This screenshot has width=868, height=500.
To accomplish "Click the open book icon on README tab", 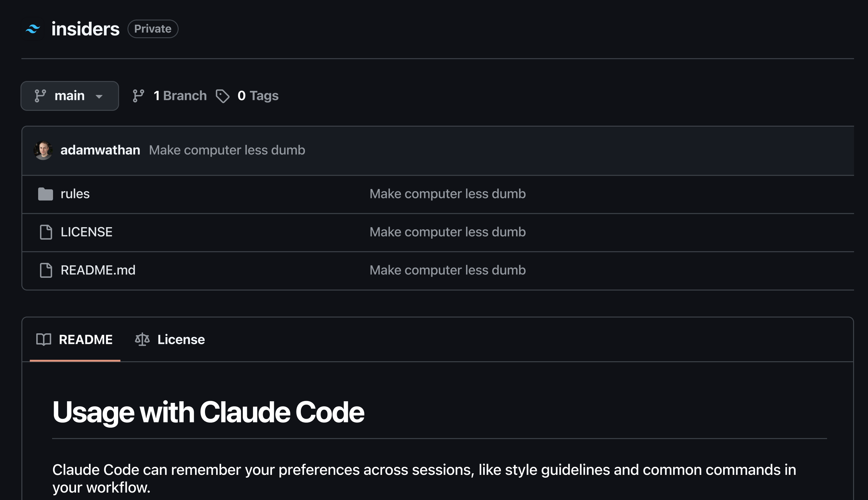I will pos(44,339).
